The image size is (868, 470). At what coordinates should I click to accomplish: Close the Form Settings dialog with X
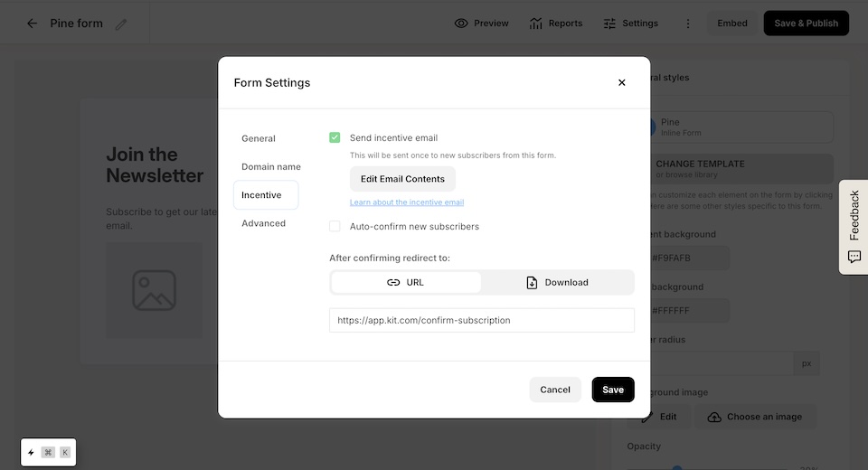tap(622, 82)
